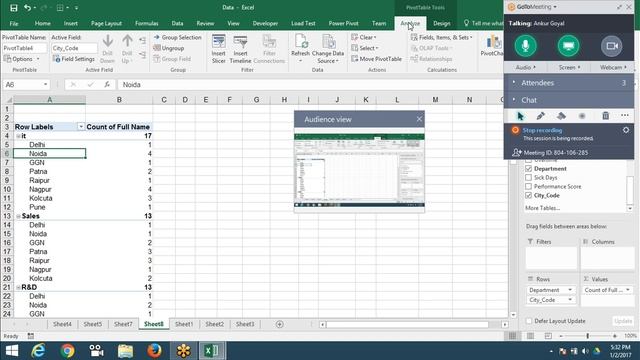Open Department field dropdown in Rows area
The height and width of the screenshot is (360, 640).
pos(570,290)
